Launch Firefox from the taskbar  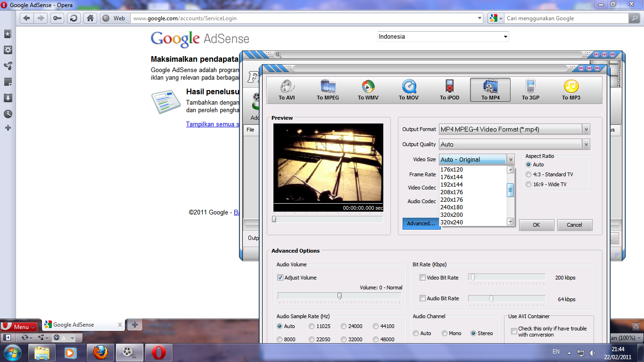100,352
